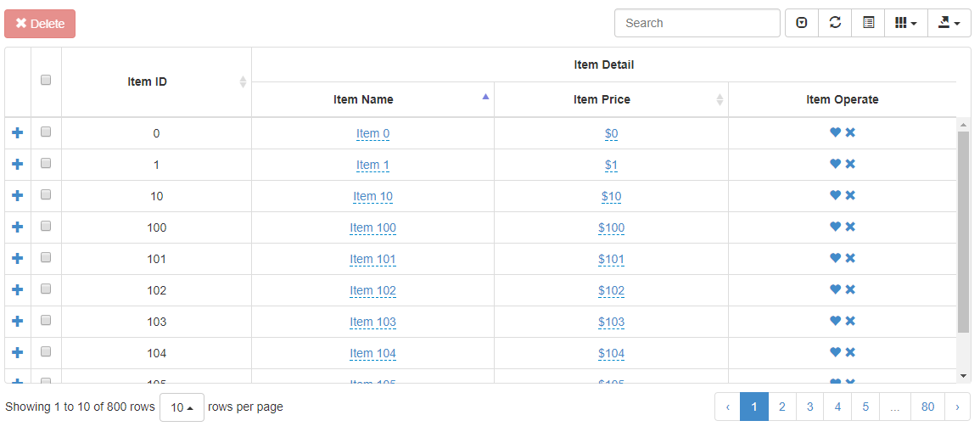
Task: Expand detail view of row 104
Action: pyautogui.click(x=18, y=352)
